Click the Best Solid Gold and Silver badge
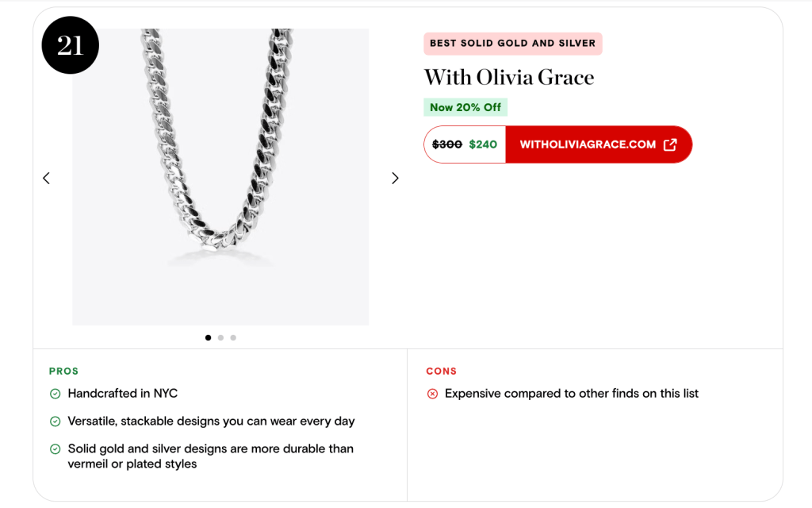Screen dimensions: 812x508 (x=512, y=44)
